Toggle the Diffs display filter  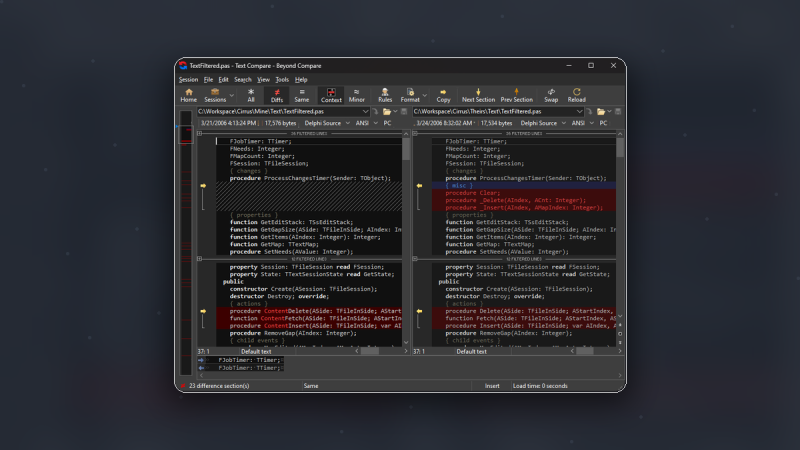coord(277,95)
